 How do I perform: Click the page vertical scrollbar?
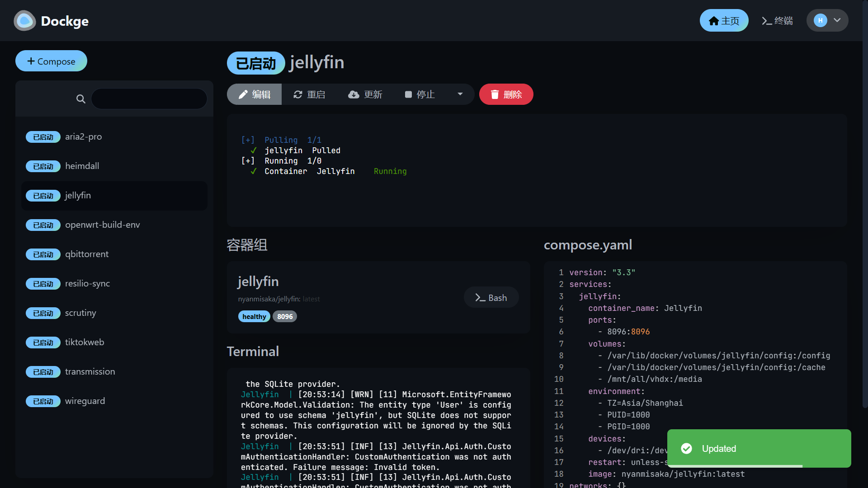[x=865, y=204]
